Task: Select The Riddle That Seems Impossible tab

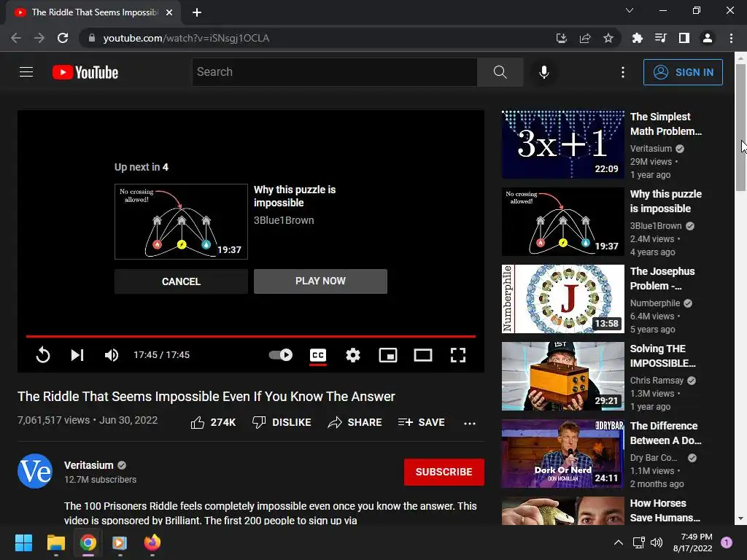Action: pos(93,12)
